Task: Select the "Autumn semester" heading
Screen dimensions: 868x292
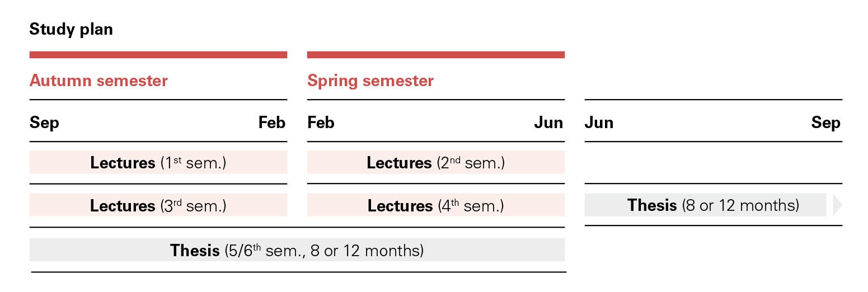Action: [98, 81]
